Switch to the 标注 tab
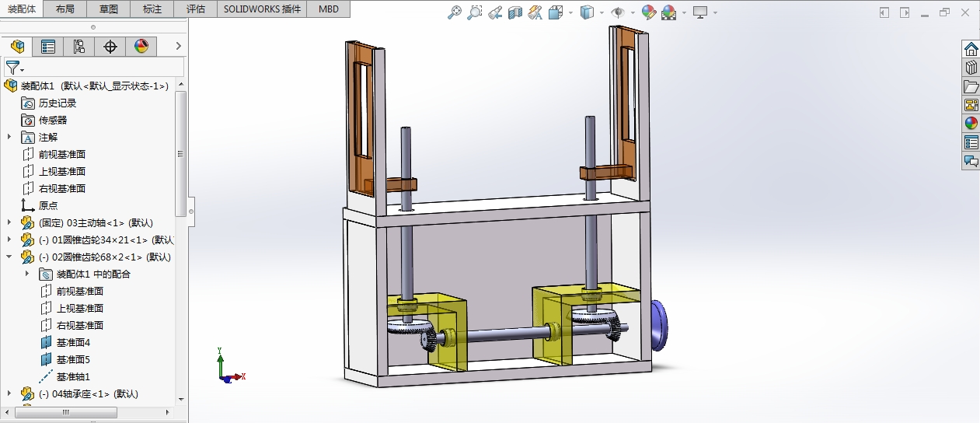Screen dimensions: 980x423 (152, 9)
